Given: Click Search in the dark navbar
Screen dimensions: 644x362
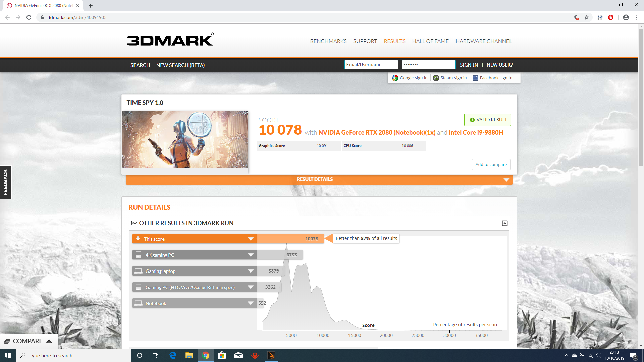Looking at the screenshot, I should (140, 65).
